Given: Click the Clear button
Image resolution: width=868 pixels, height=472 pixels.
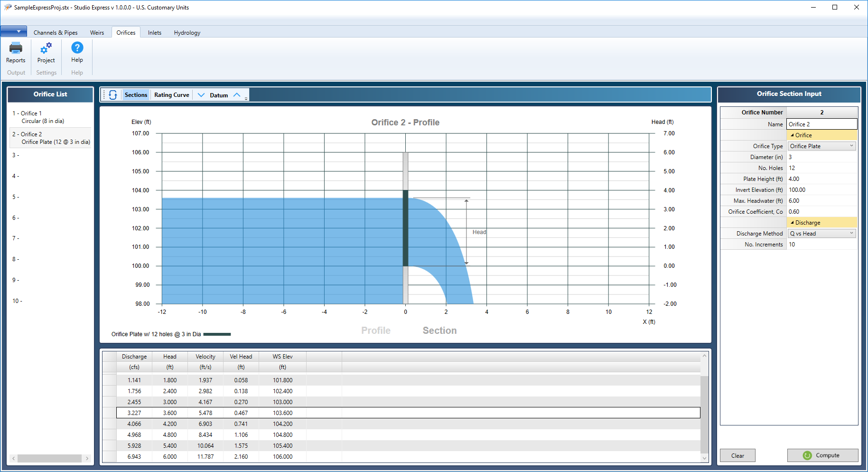Looking at the screenshot, I should (x=737, y=455).
